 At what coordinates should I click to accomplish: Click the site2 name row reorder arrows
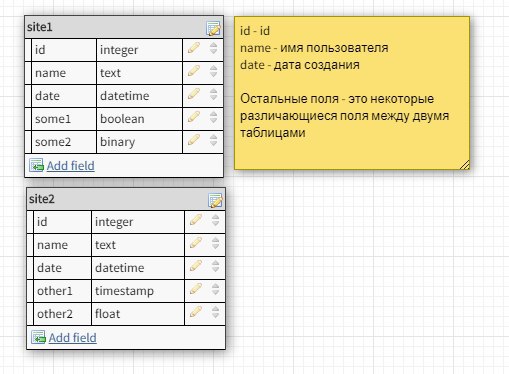click(x=215, y=243)
